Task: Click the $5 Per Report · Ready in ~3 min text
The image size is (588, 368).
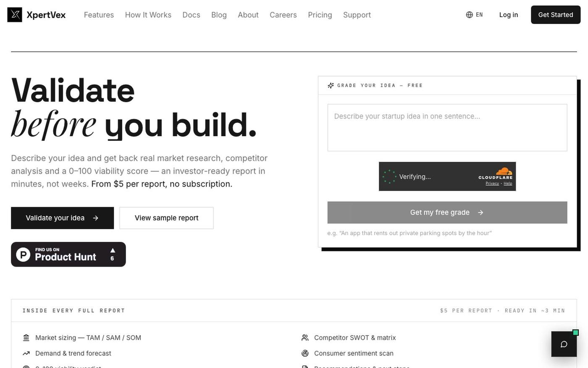Action: pos(502,311)
